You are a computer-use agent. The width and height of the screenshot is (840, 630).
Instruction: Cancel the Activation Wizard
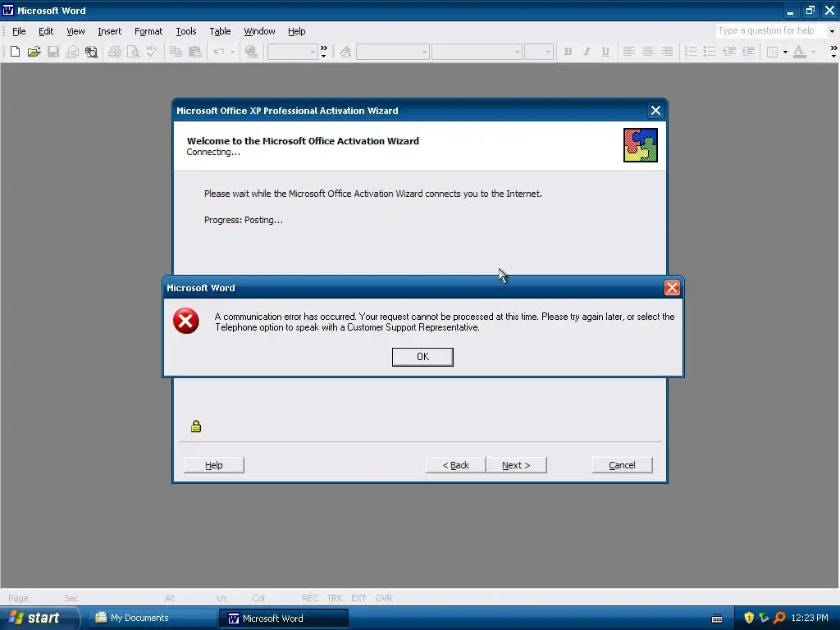(x=622, y=465)
